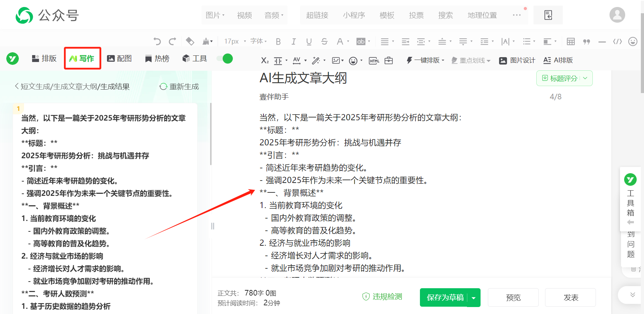
Task: Open AI排版 layout tool
Action: (x=558, y=60)
